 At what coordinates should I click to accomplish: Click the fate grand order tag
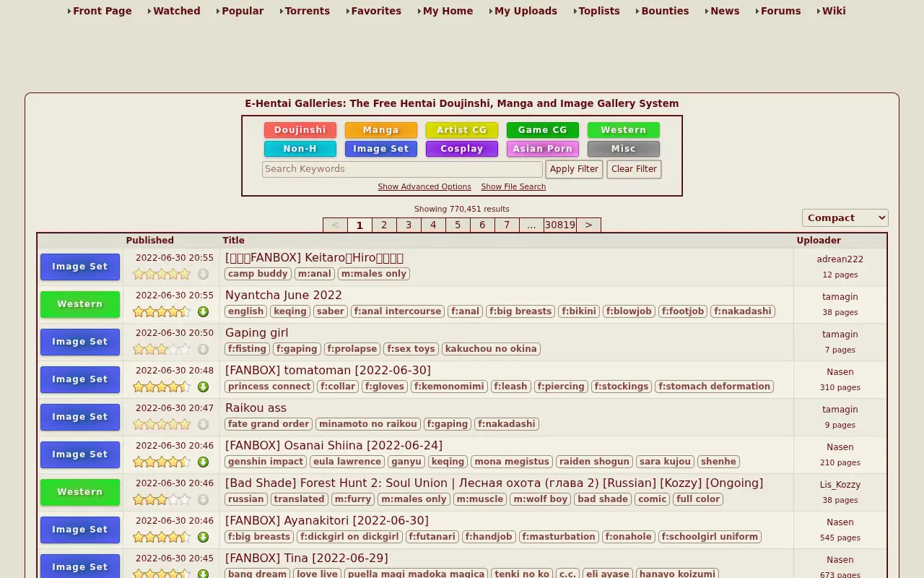(x=269, y=424)
